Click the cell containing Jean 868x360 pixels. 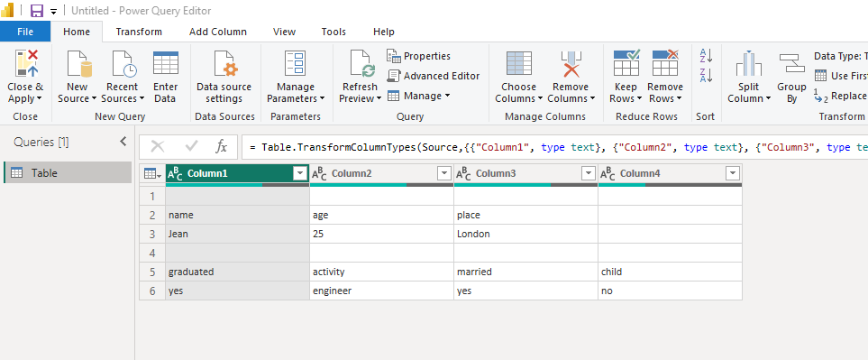(x=237, y=234)
